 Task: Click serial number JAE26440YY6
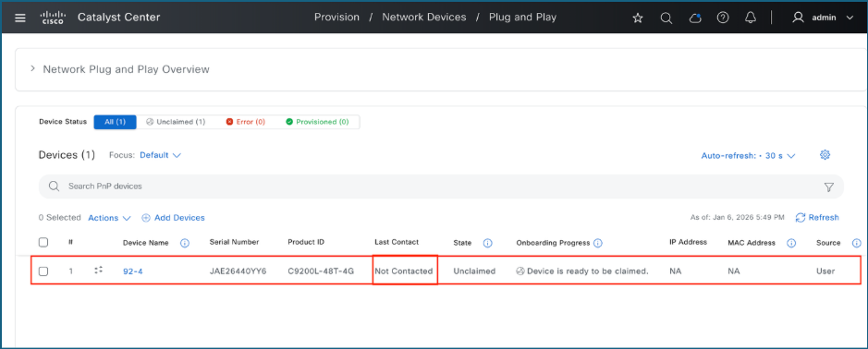pyautogui.click(x=238, y=271)
